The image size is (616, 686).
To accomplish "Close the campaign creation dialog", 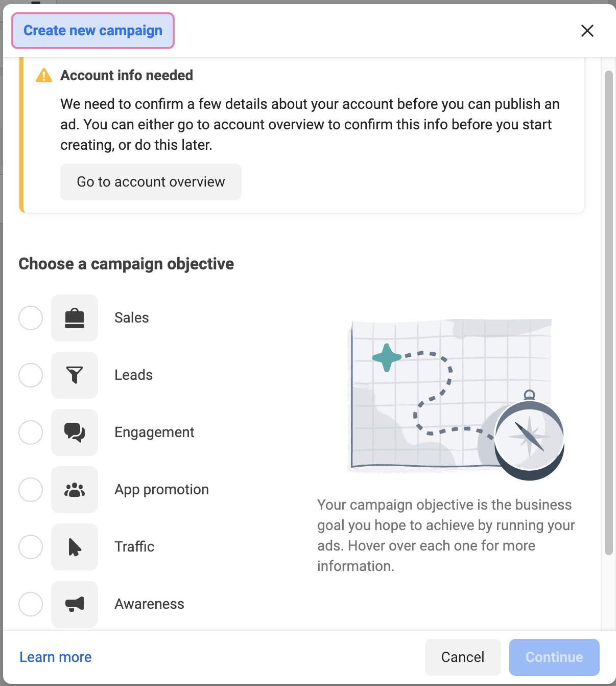I will pyautogui.click(x=587, y=31).
